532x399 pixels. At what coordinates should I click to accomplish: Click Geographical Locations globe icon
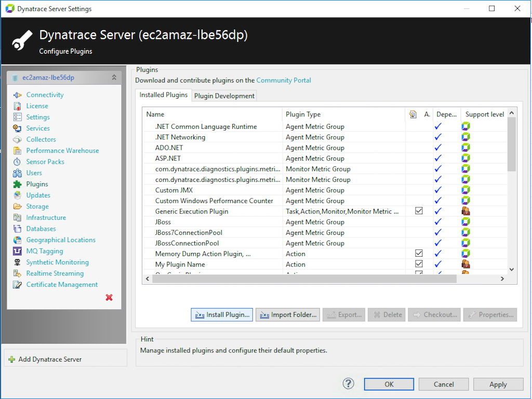click(17, 240)
